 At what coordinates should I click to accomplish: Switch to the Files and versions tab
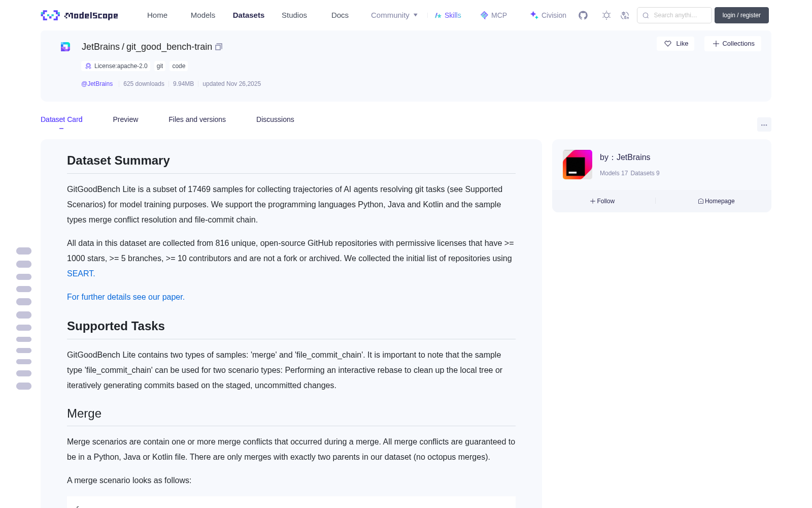197,119
